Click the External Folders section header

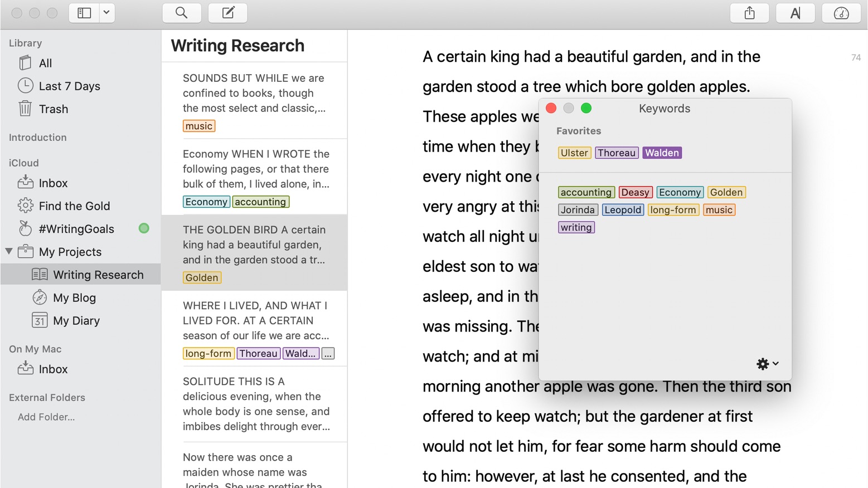[47, 397]
